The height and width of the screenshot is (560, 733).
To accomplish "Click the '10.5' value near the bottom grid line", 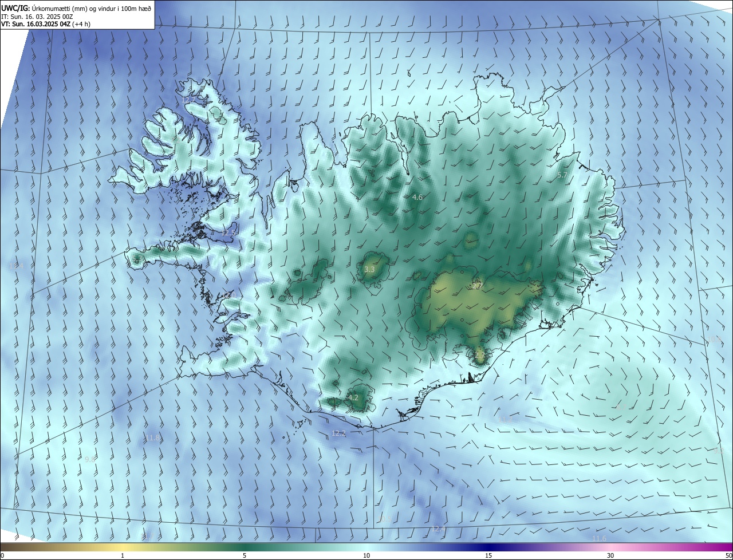I will [x=385, y=519].
